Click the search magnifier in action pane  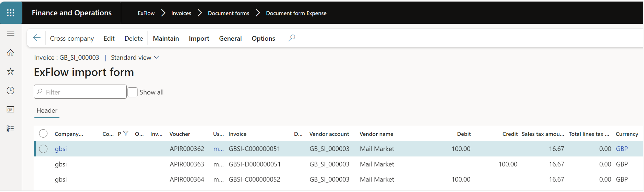coord(292,38)
